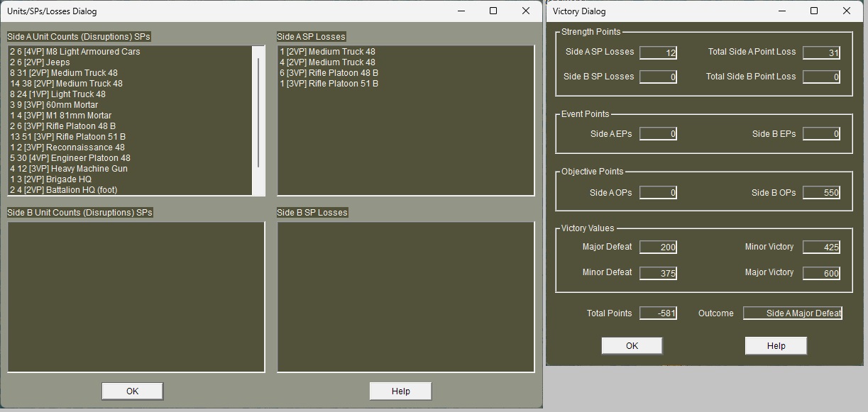868x412 pixels.
Task: Select the Total Side B Point Loss field
Action: (821, 77)
